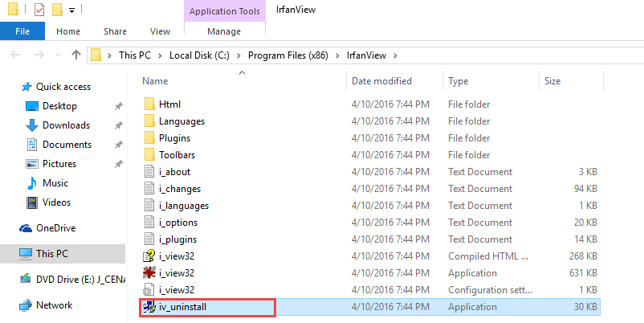The width and height of the screenshot is (644, 323).
Task: Click the Application Tools contextual tab header
Action: [x=225, y=11]
